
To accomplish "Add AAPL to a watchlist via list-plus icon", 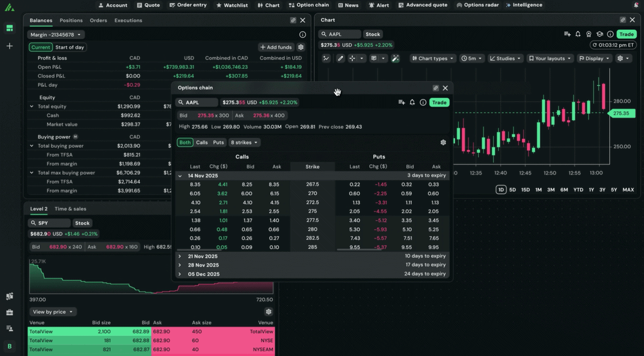I will point(401,102).
